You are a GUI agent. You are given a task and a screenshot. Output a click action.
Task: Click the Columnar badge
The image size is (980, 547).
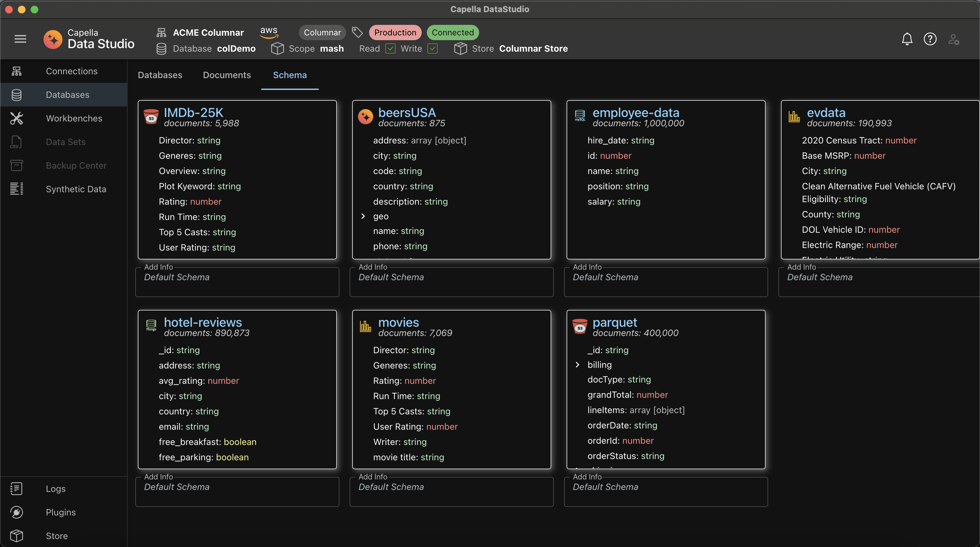click(322, 32)
